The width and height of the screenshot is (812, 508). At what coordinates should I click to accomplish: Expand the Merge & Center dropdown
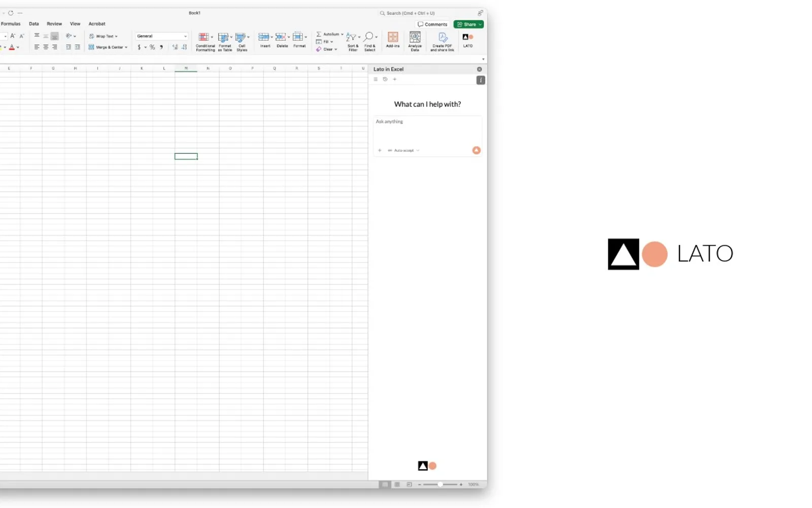click(x=126, y=47)
